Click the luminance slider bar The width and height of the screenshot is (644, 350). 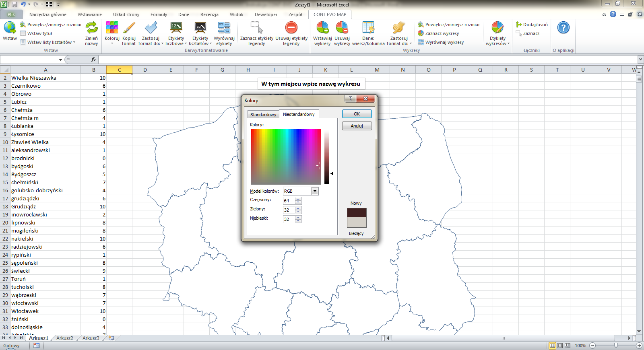pyautogui.click(x=327, y=156)
